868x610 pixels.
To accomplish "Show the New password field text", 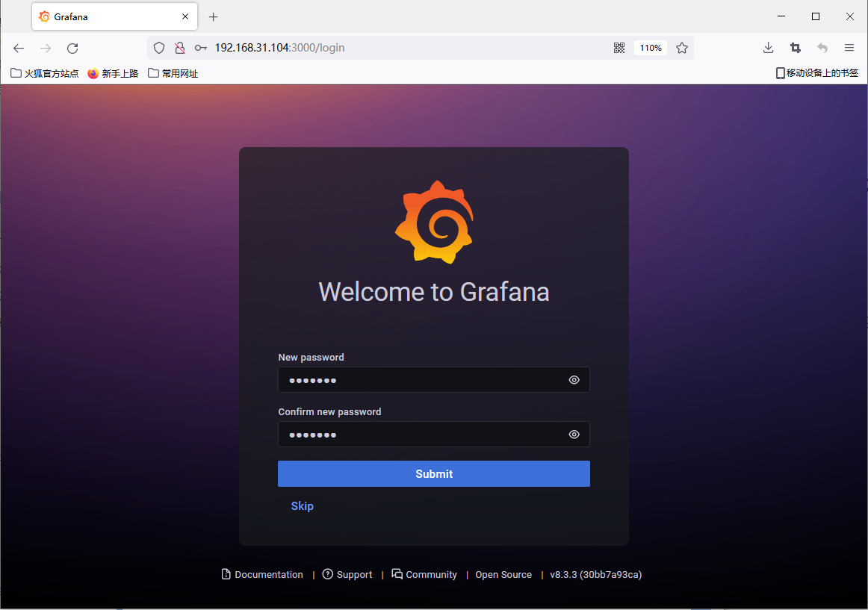I will 574,380.
